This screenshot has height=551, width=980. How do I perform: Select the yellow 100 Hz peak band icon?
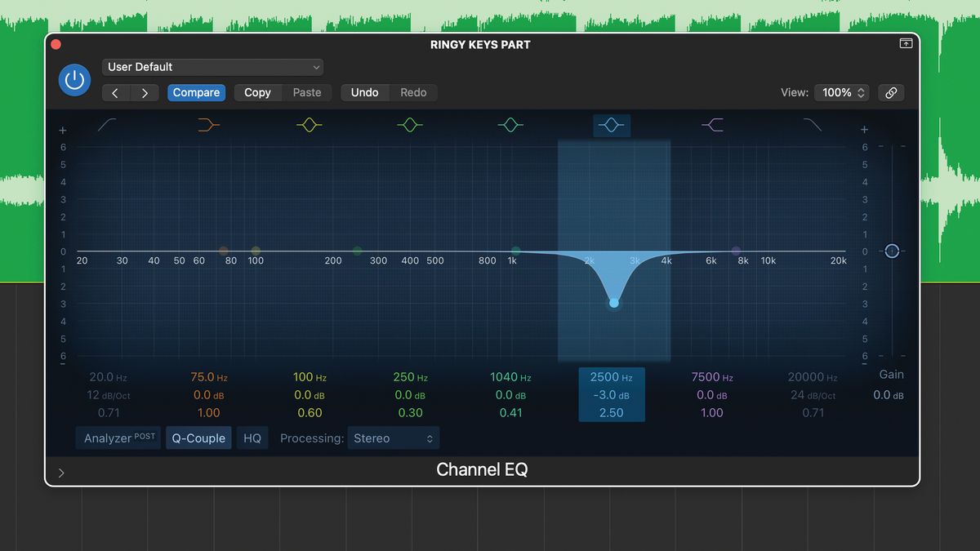[310, 124]
